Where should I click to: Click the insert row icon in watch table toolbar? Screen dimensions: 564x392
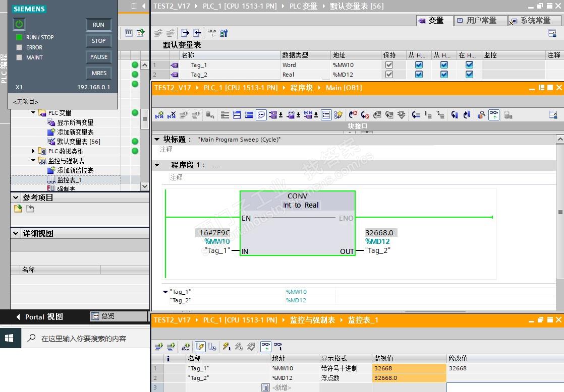pyautogui.click(x=158, y=347)
